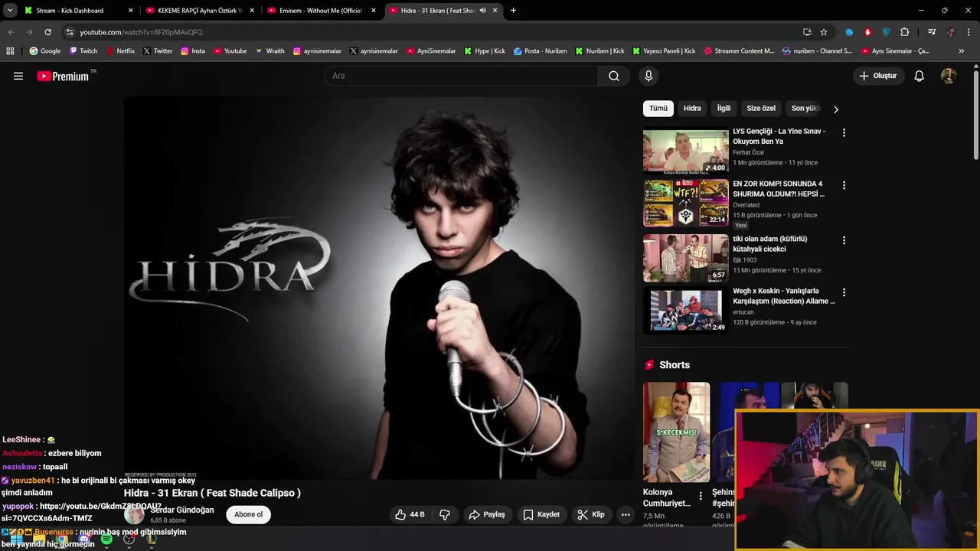Viewport: 980px width, 551px height.
Task: Start voice search with the microphone icon
Action: coord(648,76)
